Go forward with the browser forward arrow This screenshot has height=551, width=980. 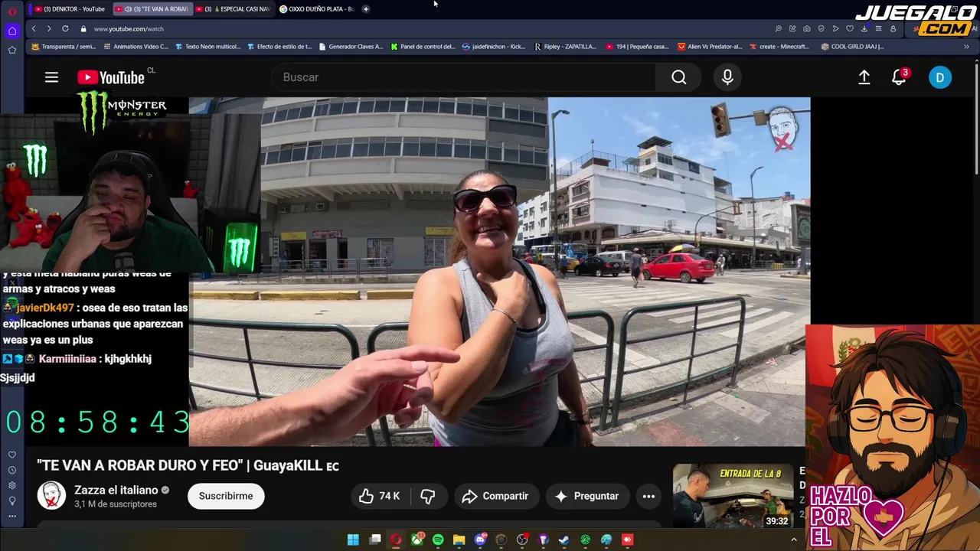(49, 28)
